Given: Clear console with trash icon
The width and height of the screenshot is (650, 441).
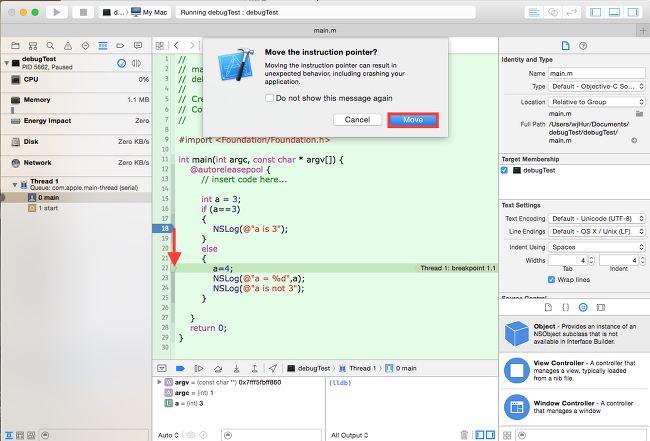Looking at the screenshot, I should pyautogui.click(x=464, y=435).
